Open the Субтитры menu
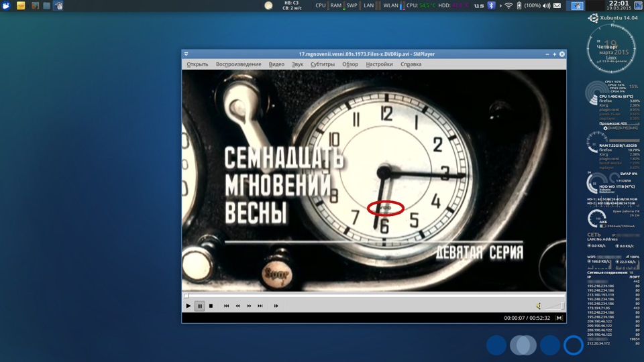644x362 pixels. [323, 64]
